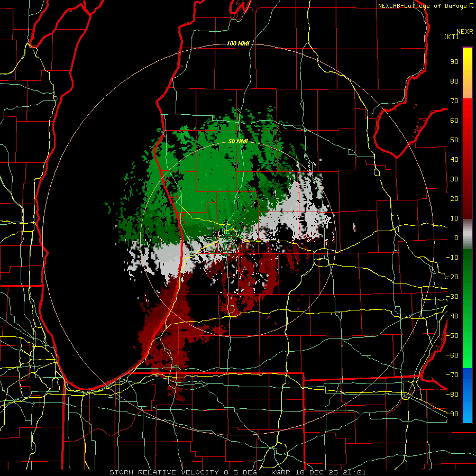The width and height of the screenshot is (476, 476).
Task: Click the positive 40 scale label
Action: click(454, 159)
